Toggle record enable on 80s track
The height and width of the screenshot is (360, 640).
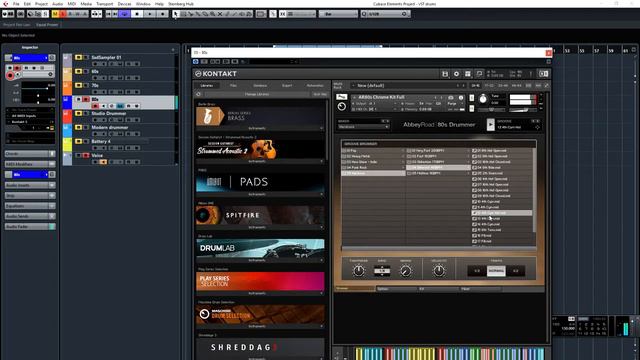[96, 106]
